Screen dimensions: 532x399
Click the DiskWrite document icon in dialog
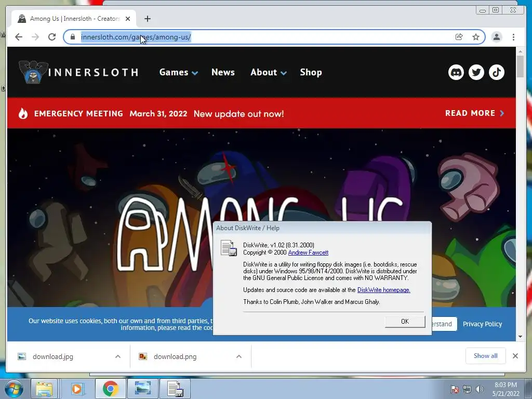coord(229,248)
